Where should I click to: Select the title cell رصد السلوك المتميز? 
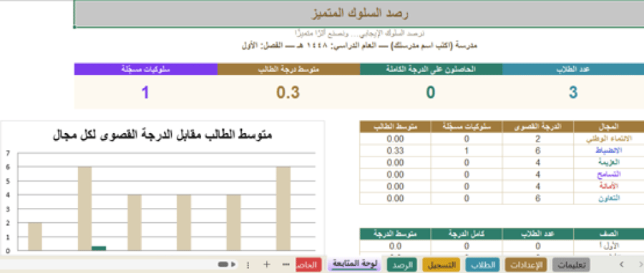pos(359,14)
